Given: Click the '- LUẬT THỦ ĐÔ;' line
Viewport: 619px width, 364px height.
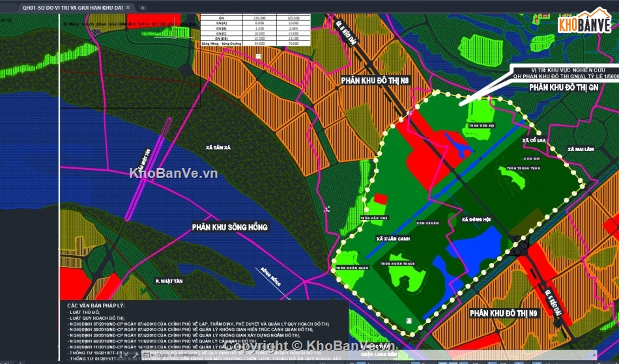Looking at the screenshot, I should click(x=83, y=312).
